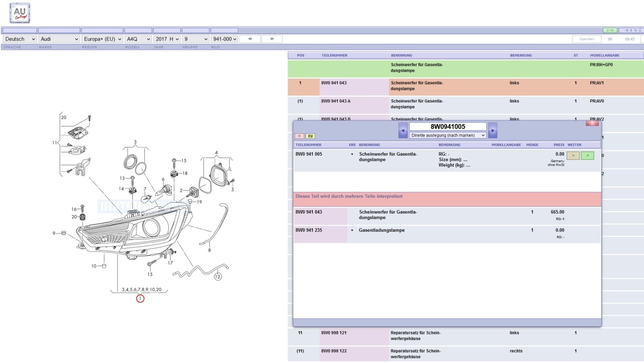Click the MODELLANGABE column header in main table
The image size is (644, 363).
pos(605,56)
